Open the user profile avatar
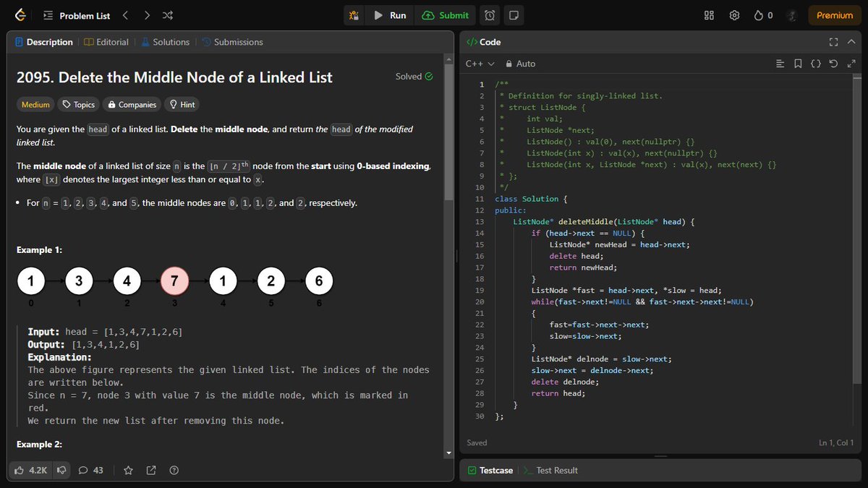The height and width of the screenshot is (488, 868). [x=792, y=15]
